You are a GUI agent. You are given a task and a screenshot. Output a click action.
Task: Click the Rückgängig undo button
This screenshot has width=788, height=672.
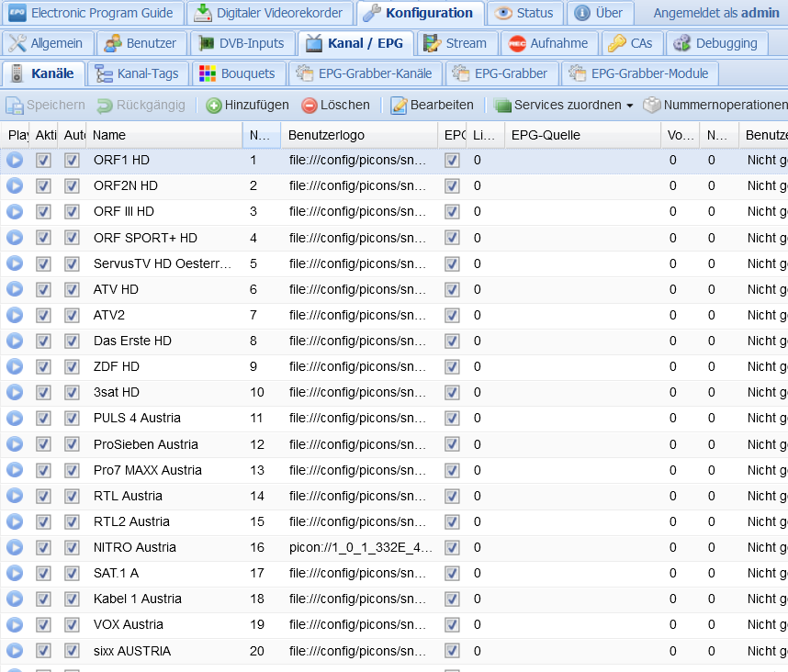[141, 105]
